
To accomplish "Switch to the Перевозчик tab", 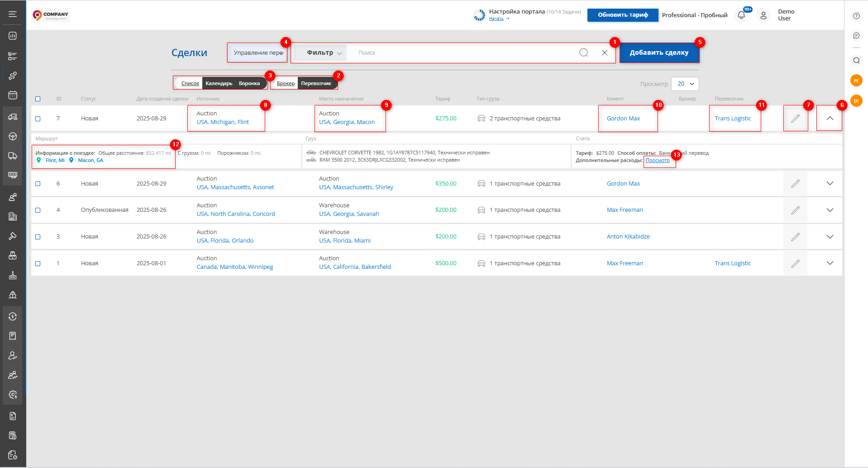I will (316, 83).
